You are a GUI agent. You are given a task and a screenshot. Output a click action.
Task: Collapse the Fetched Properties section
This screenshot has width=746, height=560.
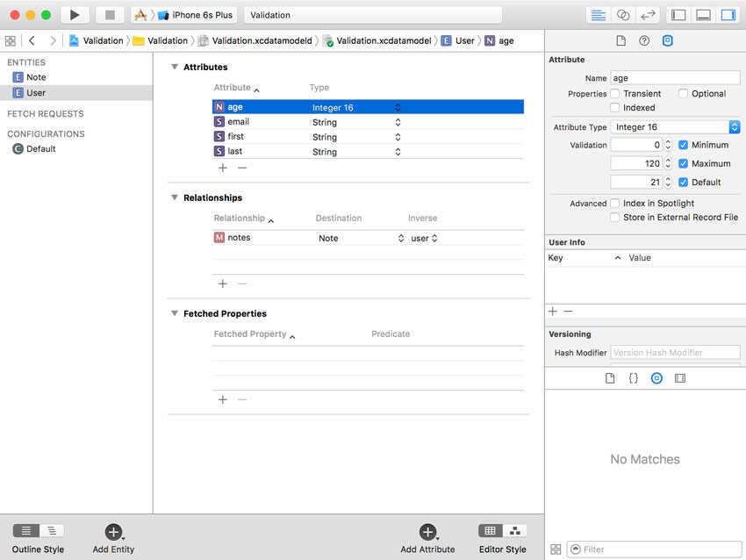(175, 313)
